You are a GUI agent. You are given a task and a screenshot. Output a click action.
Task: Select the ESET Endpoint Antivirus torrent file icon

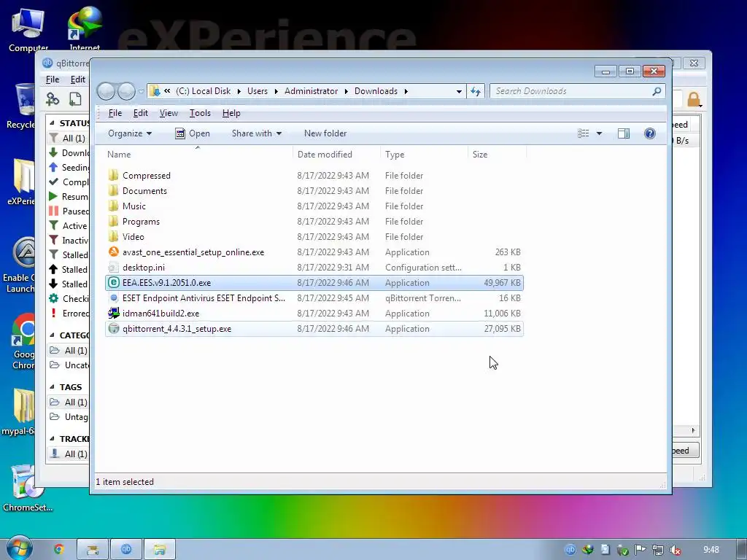(113, 298)
